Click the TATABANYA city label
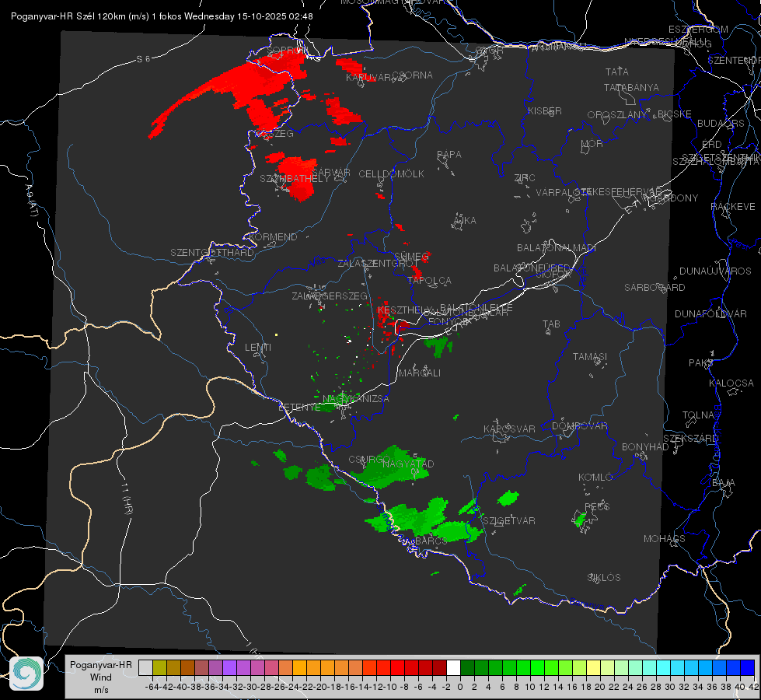This screenshot has width=761, height=700. click(631, 88)
